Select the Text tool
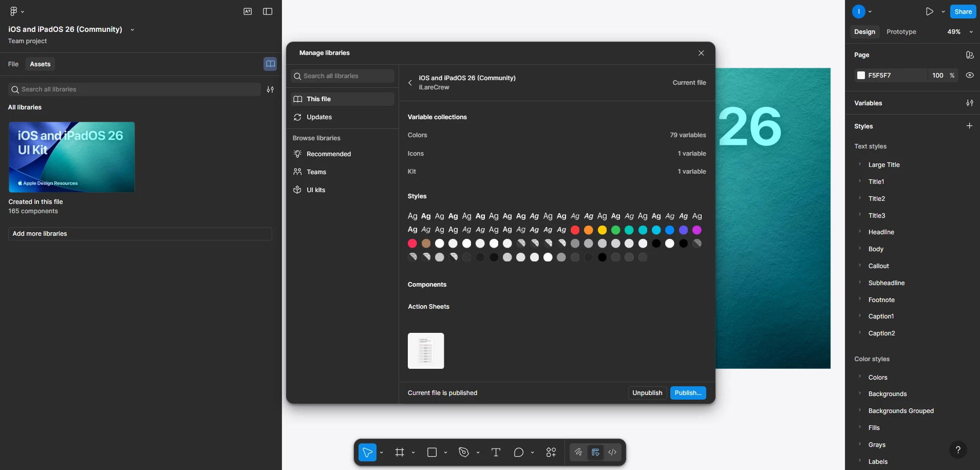Image resolution: width=980 pixels, height=470 pixels. [496, 453]
